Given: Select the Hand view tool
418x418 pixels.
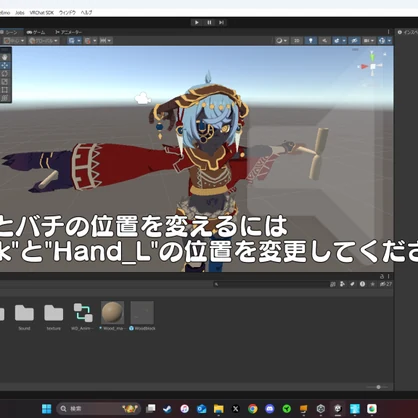Looking at the screenshot, I should tap(5, 57).
